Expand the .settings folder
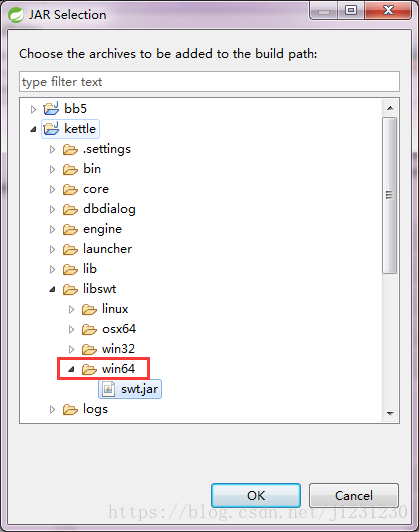 click(52, 149)
